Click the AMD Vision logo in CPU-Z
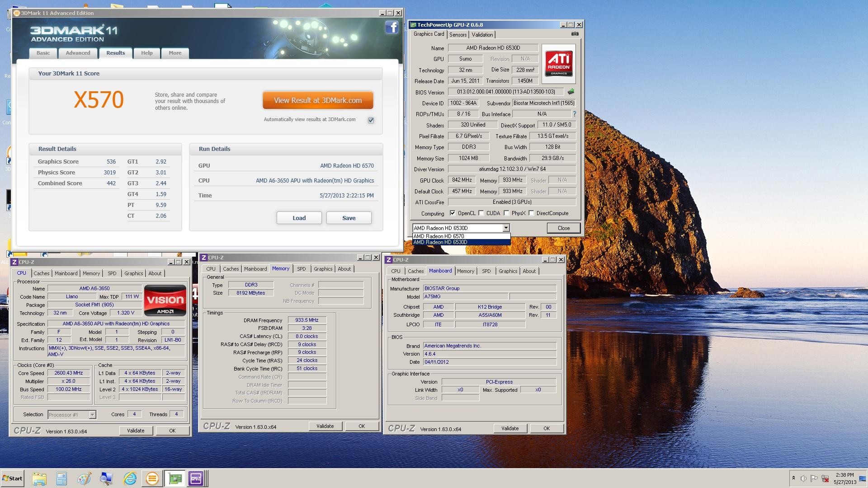The height and width of the screenshot is (488, 868). [x=165, y=300]
